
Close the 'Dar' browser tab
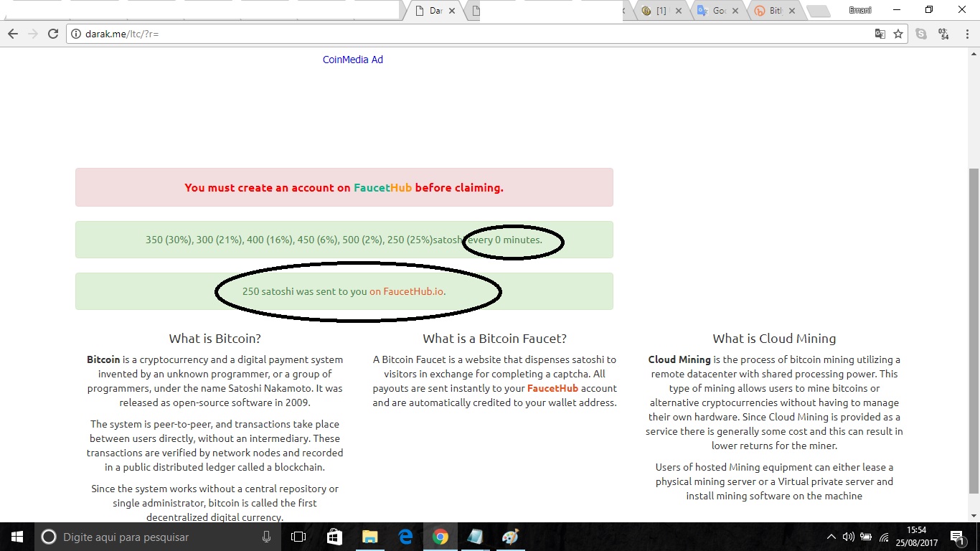coord(452,11)
